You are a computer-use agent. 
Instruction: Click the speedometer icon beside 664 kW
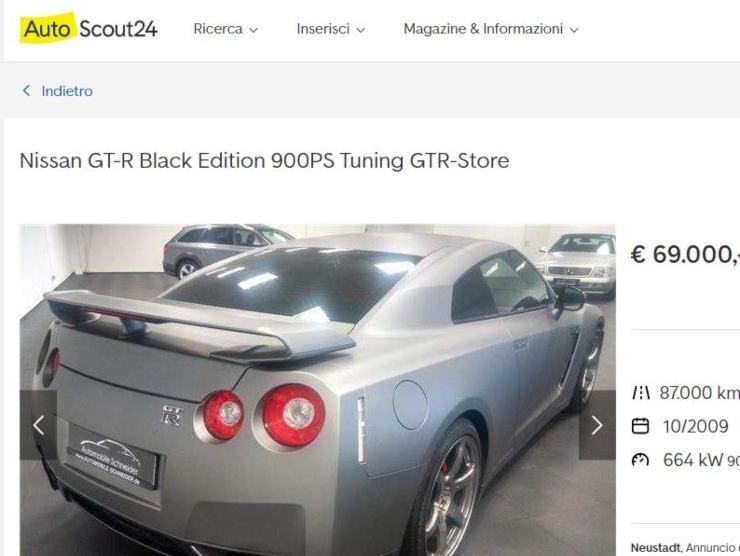640,460
